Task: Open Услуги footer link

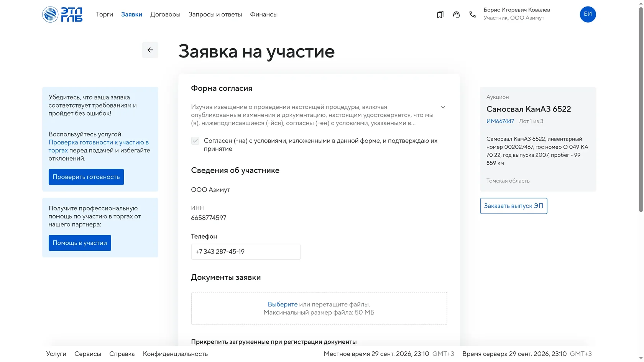Action: 56,354
